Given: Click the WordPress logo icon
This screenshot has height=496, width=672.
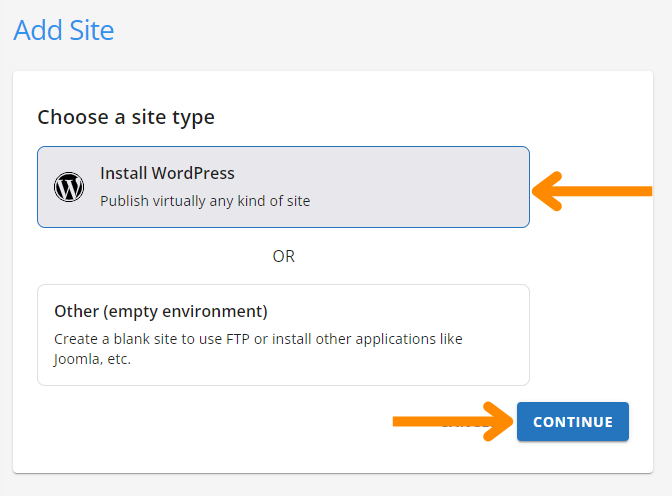Looking at the screenshot, I should coord(69,187).
